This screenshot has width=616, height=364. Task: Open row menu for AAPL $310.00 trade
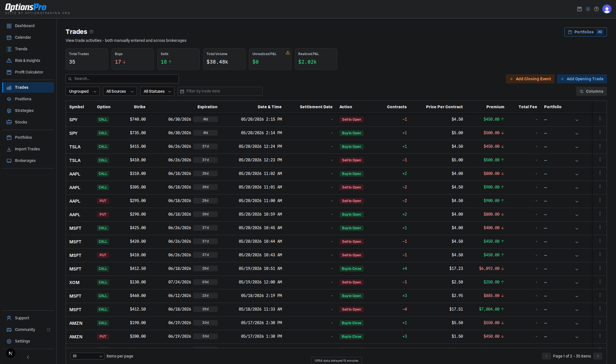click(x=600, y=173)
